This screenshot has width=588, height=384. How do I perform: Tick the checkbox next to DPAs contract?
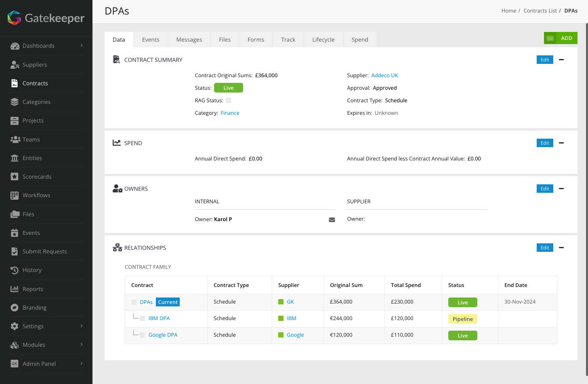pos(134,302)
